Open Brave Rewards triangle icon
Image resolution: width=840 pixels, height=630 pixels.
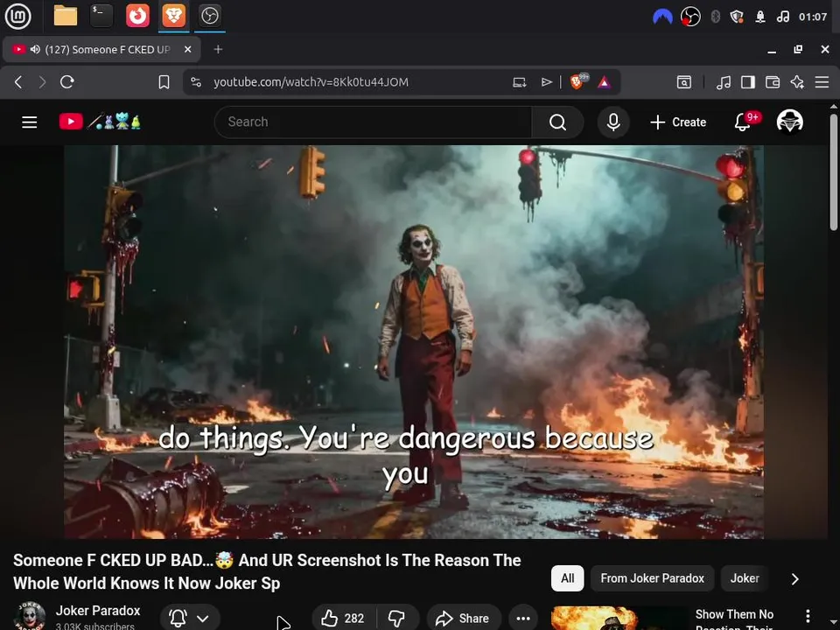pyautogui.click(x=604, y=82)
